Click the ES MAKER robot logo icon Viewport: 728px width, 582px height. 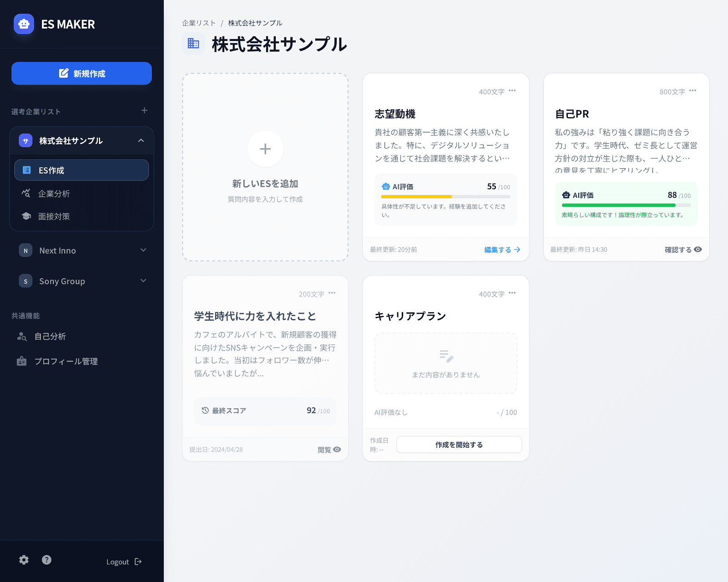[x=24, y=25]
